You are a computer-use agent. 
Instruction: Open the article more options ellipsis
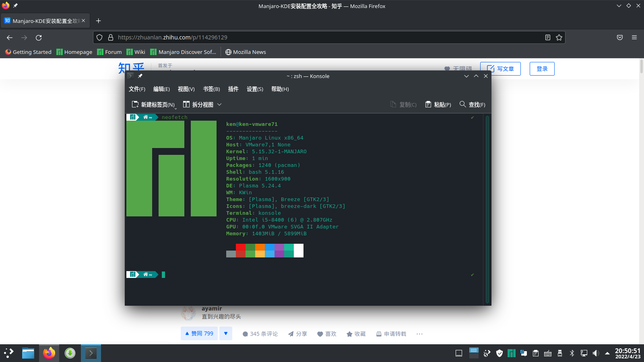pyautogui.click(x=419, y=334)
